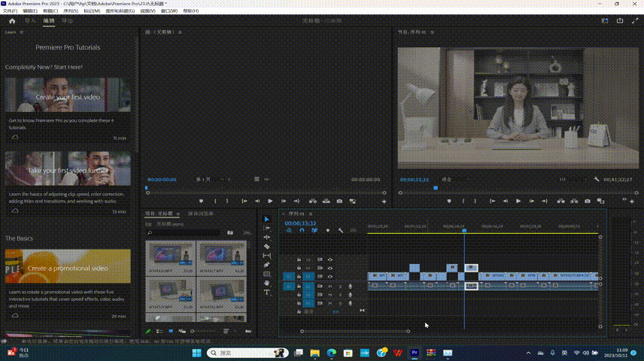Viewport: 644px width, 361px height.
Task: Toggle visibility eye for track V3
Action: (330, 259)
